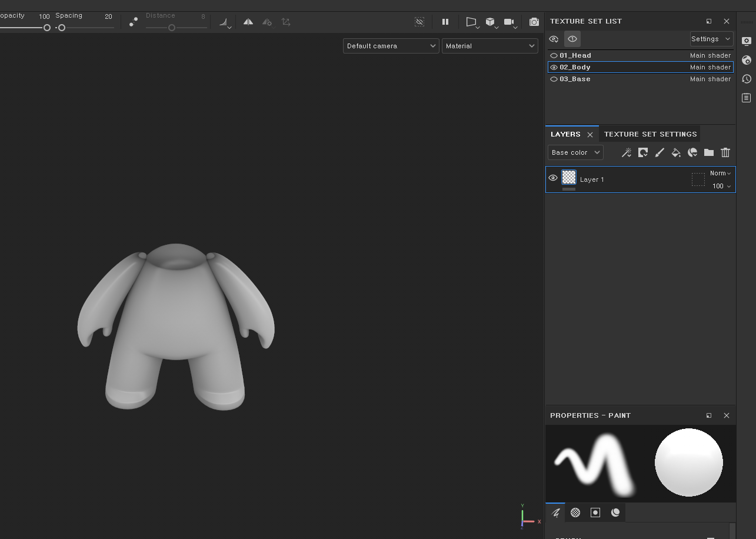The image size is (756, 539).
Task: Click the Distance slider handle
Action: [x=172, y=28]
